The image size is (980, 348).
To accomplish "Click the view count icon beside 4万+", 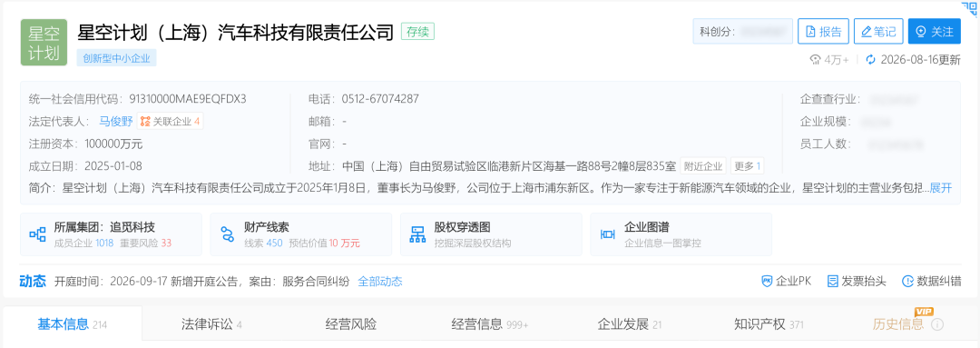I will coord(815,60).
